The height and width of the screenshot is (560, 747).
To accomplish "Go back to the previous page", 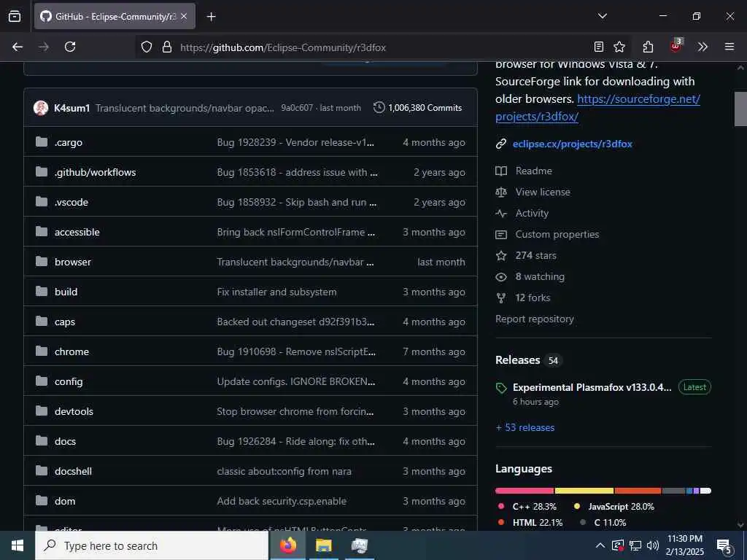I will point(18,47).
